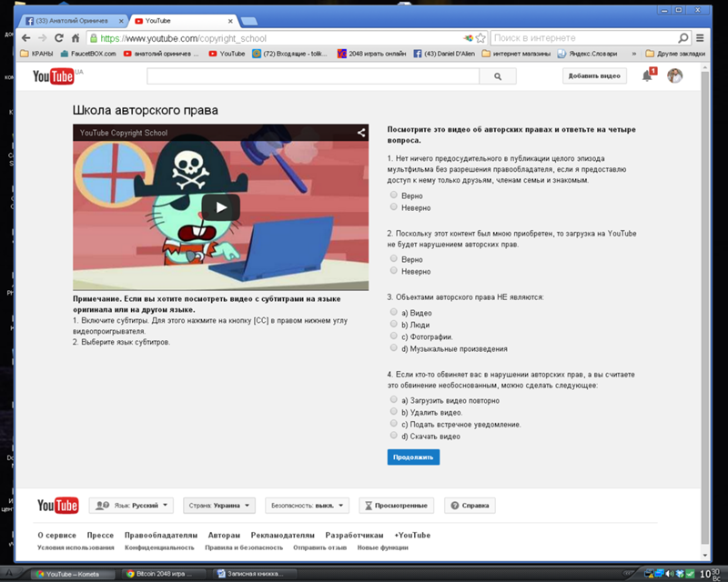The height and width of the screenshot is (582, 728).
Task: Bookmark this page with the star icon
Action: (480, 38)
